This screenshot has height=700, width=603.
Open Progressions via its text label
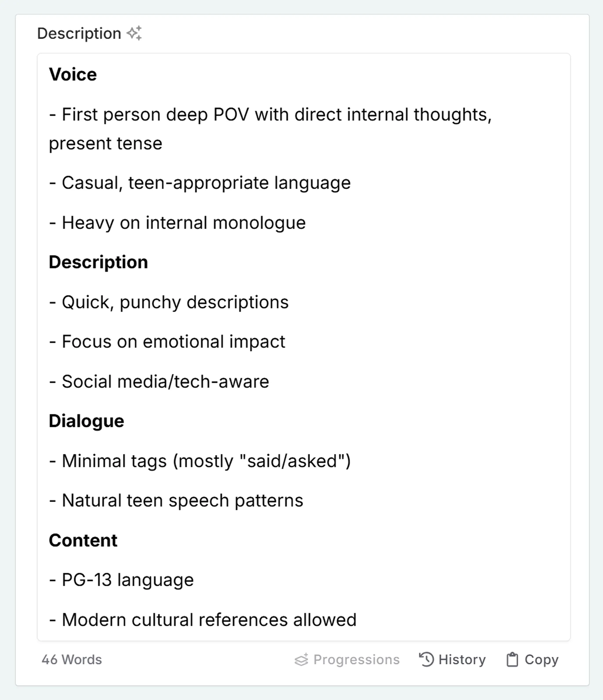[x=356, y=659]
